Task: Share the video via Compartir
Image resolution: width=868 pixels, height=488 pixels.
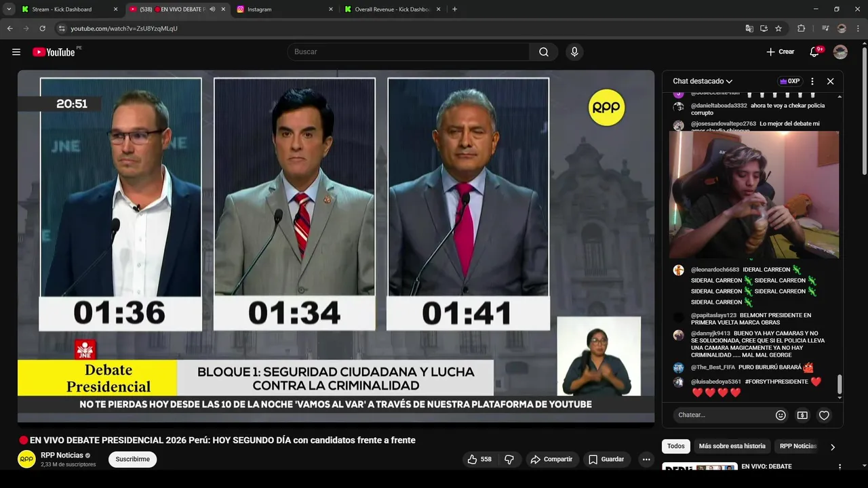Action: pyautogui.click(x=551, y=460)
